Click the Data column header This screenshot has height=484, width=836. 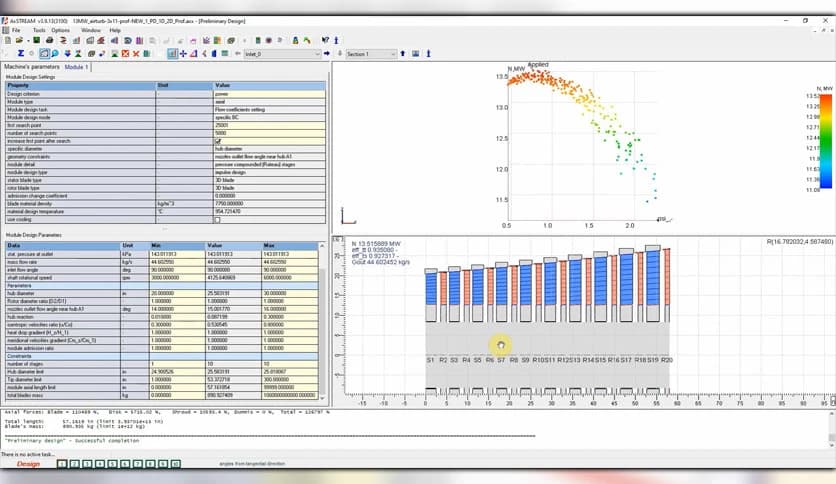pyautogui.click(x=63, y=246)
